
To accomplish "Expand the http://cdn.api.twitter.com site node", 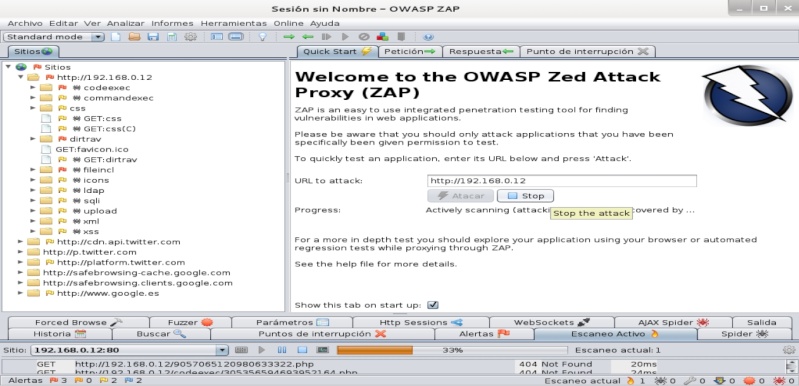I will (x=20, y=242).
